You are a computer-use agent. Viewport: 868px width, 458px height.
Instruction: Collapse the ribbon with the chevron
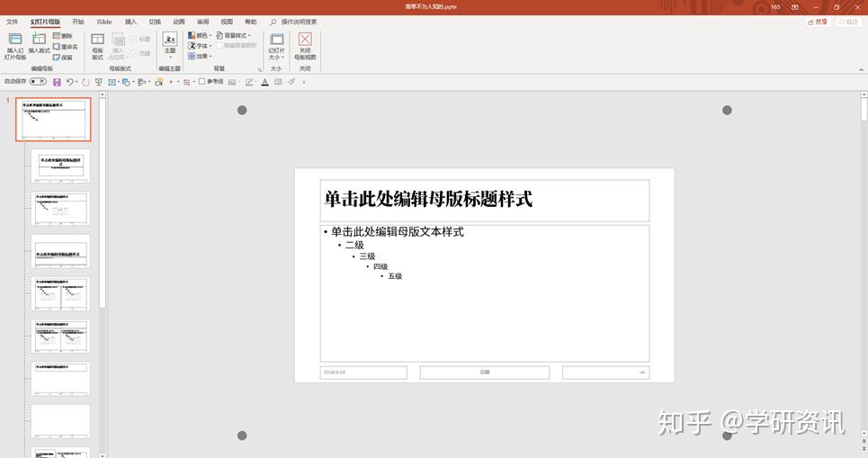click(861, 70)
